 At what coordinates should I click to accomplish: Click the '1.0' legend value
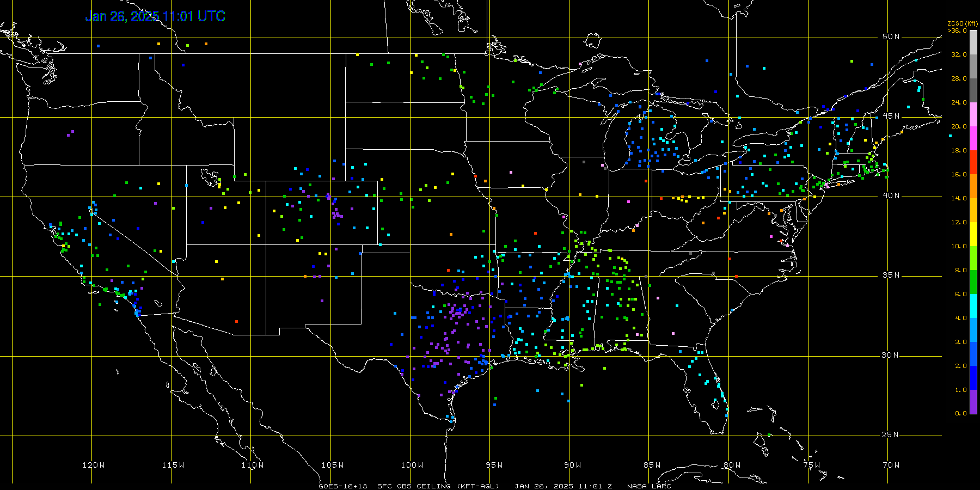(x=961, y=390)
